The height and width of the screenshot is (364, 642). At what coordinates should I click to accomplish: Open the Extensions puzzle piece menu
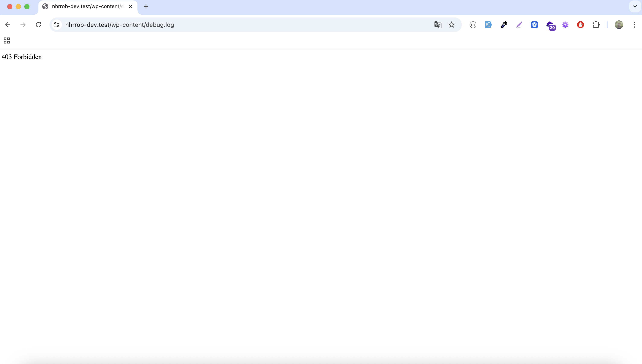point(596,25)
